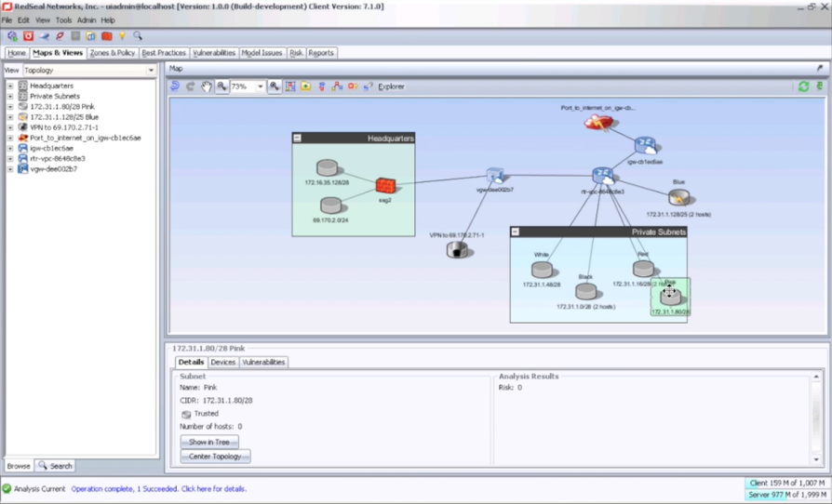Screen dimensions: 832x504
Task: Click the green refresh icon on map toolbar
Action: click(x=803, y=86)
